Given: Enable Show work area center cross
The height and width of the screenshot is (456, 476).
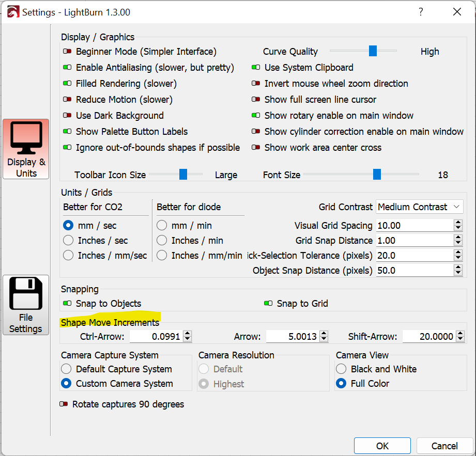Looking at the screenshot, I should click(x=256, y=148).
